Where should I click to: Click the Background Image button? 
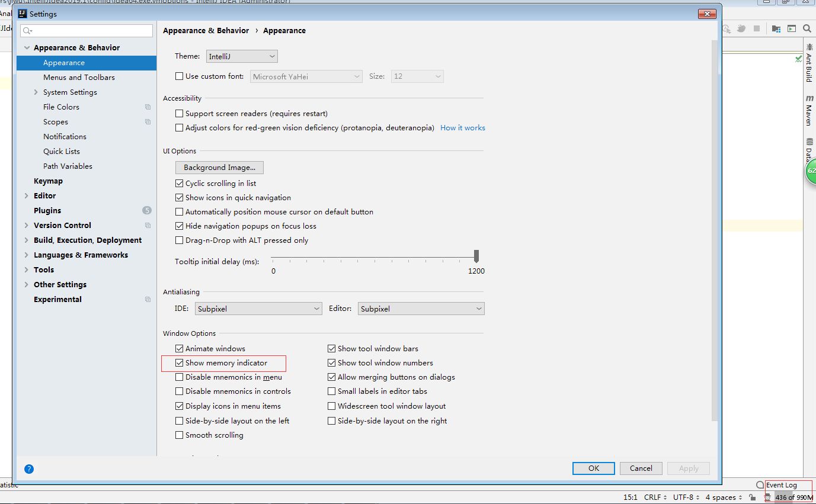pyautogui.click(x=219, y=168)
